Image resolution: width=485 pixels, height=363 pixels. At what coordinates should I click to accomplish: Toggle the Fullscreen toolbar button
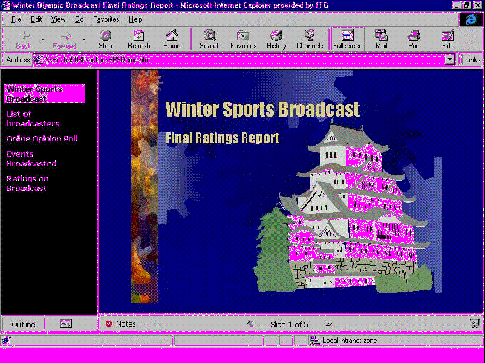347,39
